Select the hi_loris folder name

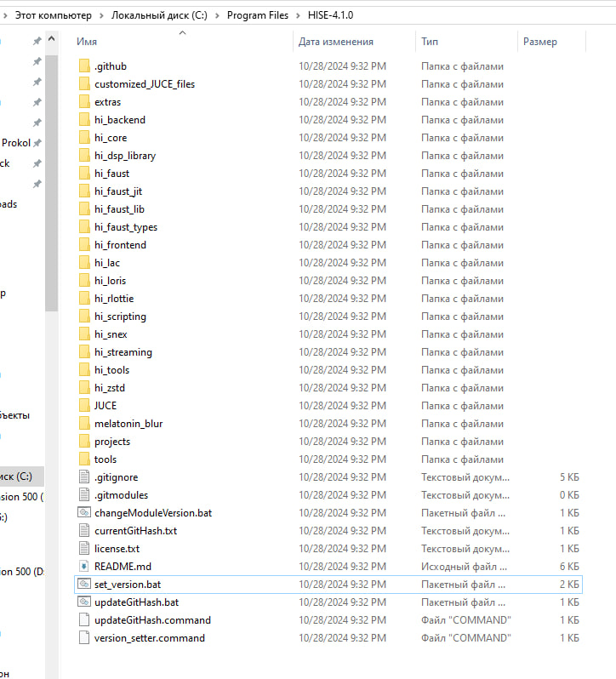tap(110, 281)
